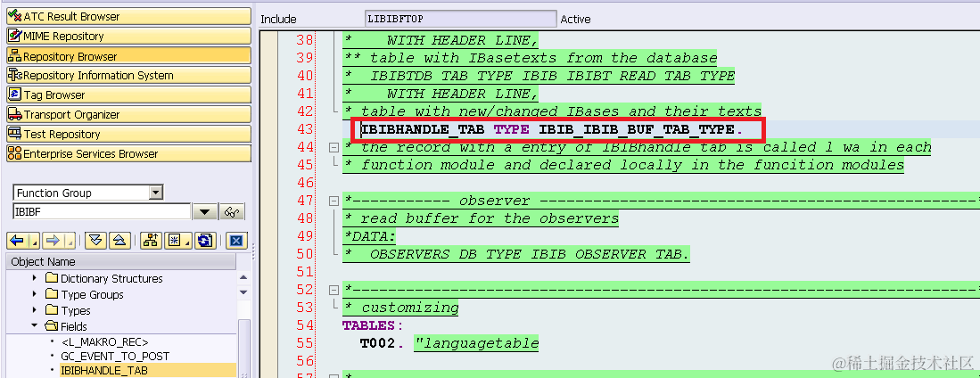This screenshot has width=980, height=378.
Task: Click the TABLES keyword on line 54
Action: (368, 325)
